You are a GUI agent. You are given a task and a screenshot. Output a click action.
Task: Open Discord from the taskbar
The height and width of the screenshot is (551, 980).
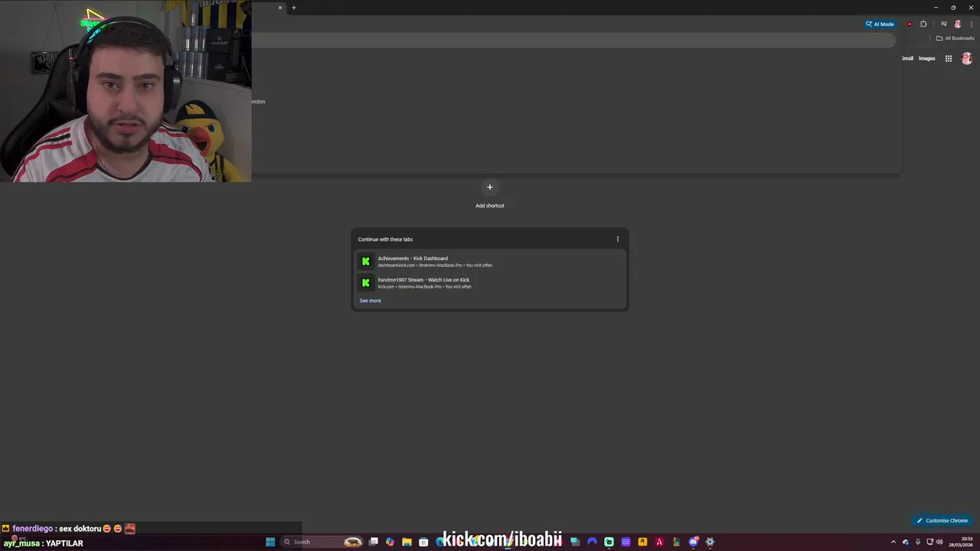click(x=693, y=542)
